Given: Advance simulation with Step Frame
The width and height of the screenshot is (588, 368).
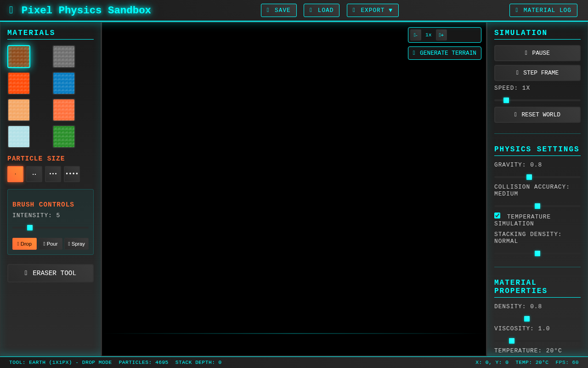Looking at the screenshot, I should pos(537,73).
